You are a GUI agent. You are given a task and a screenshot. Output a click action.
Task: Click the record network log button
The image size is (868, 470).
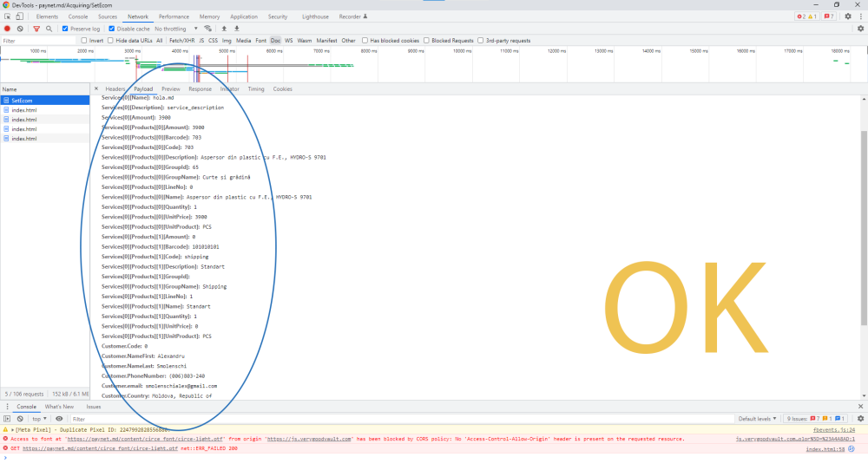click(7, 29)
